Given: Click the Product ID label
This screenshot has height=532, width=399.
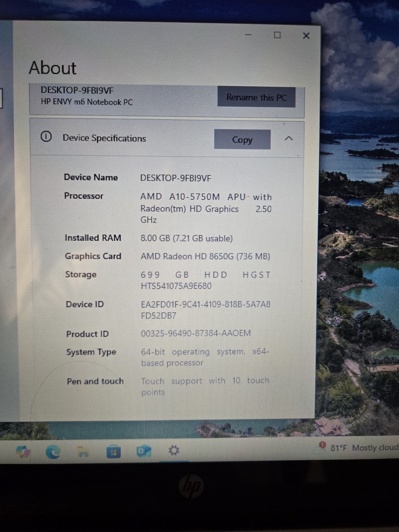Looking at the screenshot, I should tap(87, 334).
